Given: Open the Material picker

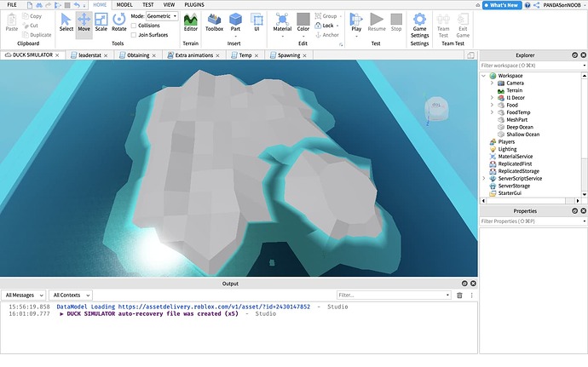Looking at the screenshot, I should click(x=282, y=22).
